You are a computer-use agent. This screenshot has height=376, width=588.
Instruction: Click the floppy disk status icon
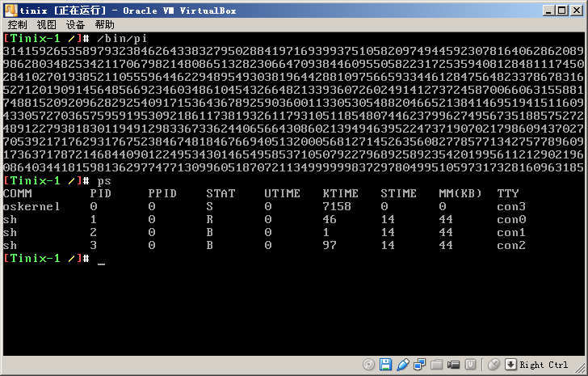[x=385, y=365]
